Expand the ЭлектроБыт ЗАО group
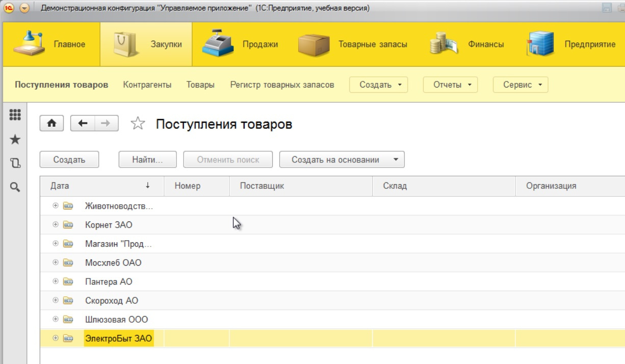This screenshot has width=625, height=364. point(56,339)
